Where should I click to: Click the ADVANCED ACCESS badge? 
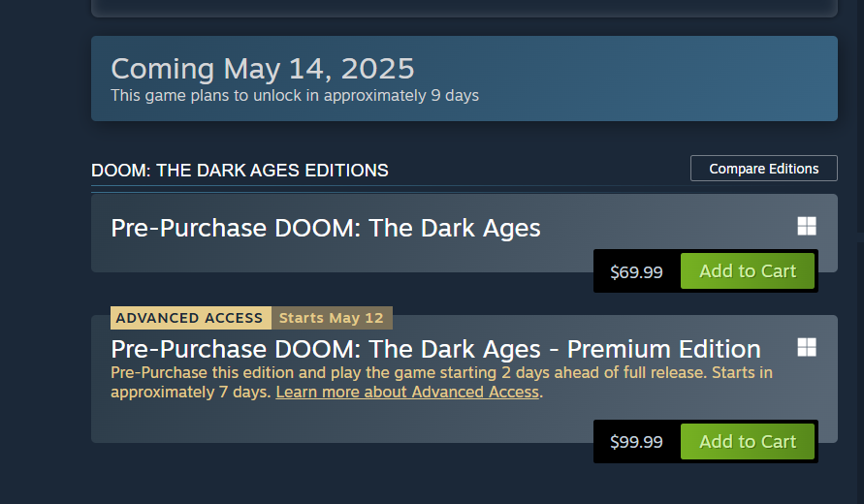pyautogui.click(x=190, y=318)
